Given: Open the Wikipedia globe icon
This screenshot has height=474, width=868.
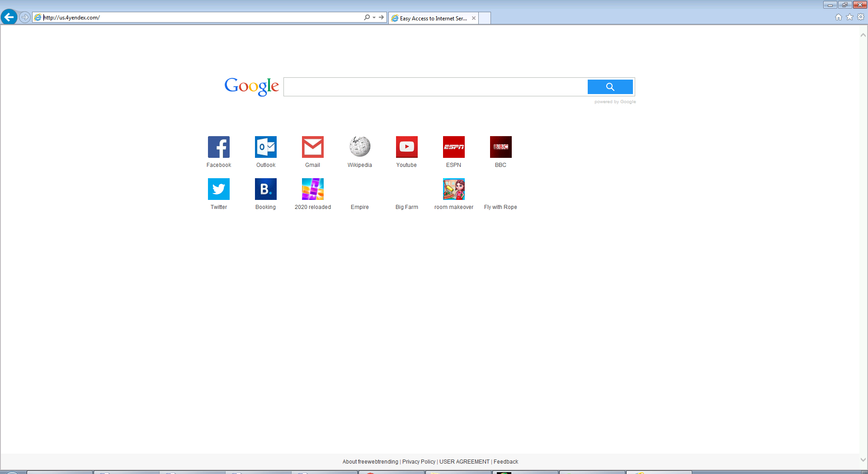Looking at the screenshot, I should pyautogui.click(x=360, y=147).
